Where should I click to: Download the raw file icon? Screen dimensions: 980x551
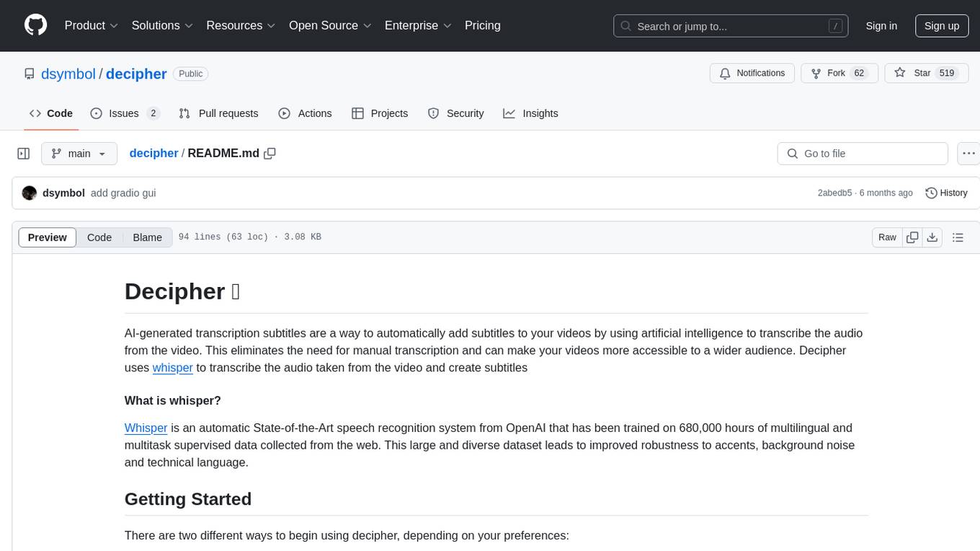[x=932, y=237]
